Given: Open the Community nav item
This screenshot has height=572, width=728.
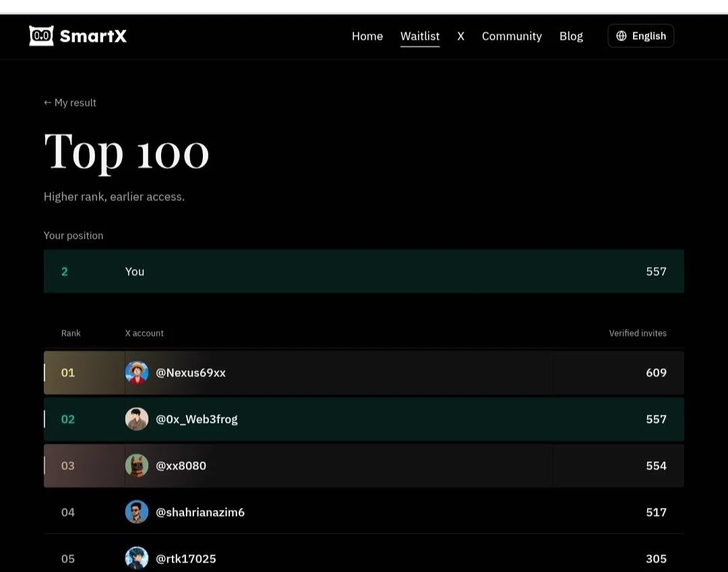Looking at the screenshot, I should tap(512, 36).
